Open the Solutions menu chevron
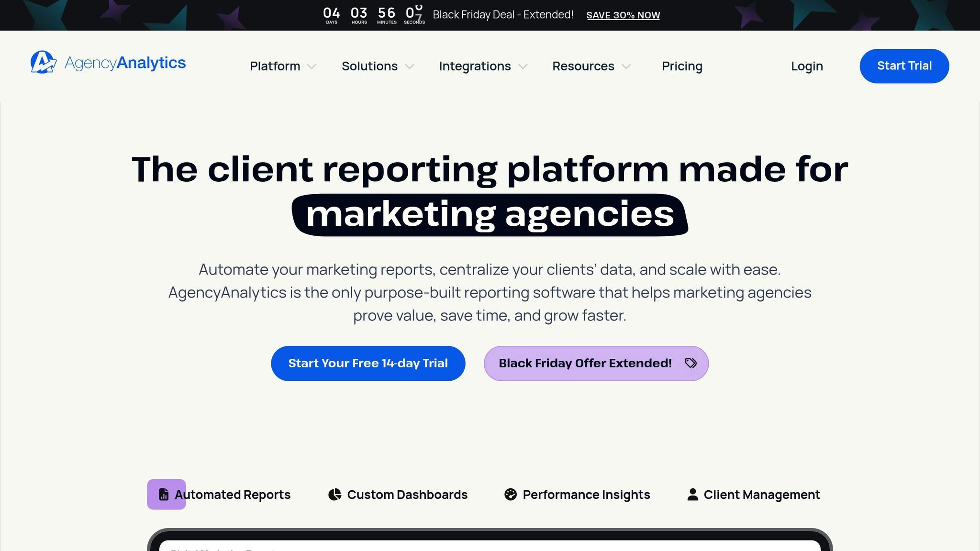The width and height of the screenshot is (980, 551). coord(411,67)
